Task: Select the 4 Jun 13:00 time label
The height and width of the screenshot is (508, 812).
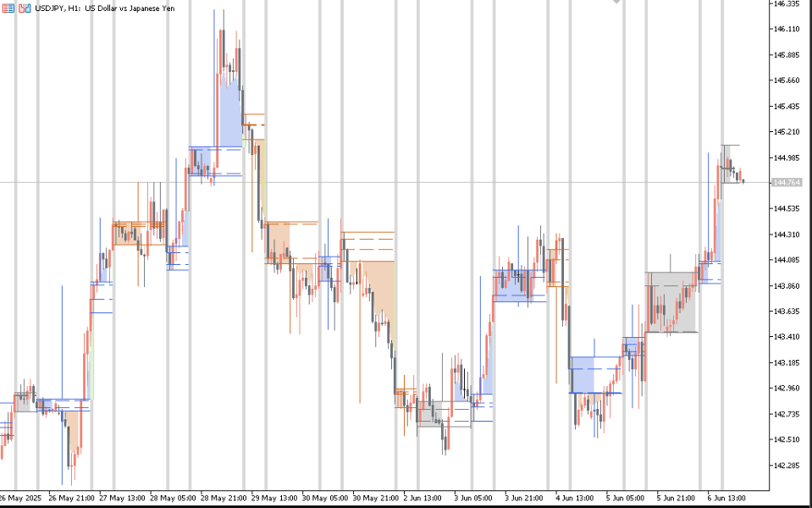Action: click(576, 498)
